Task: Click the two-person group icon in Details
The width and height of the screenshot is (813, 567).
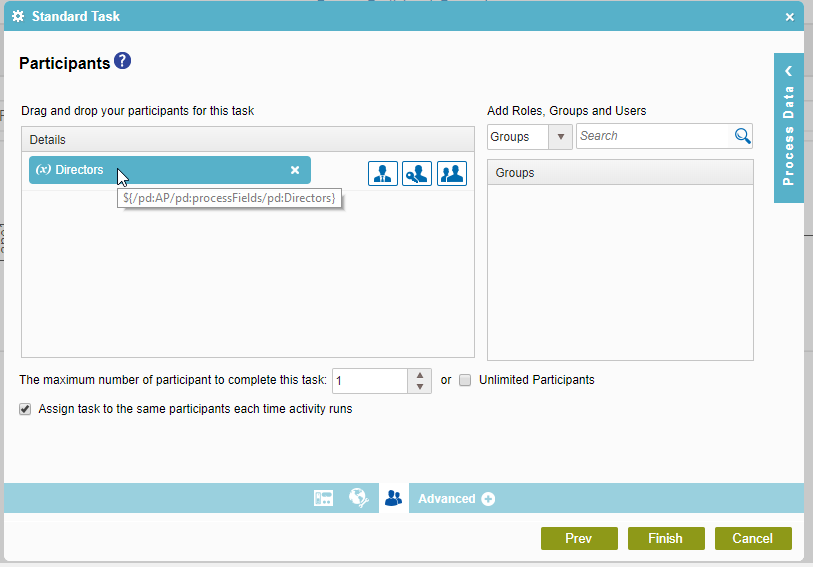Action: point(452,173)
